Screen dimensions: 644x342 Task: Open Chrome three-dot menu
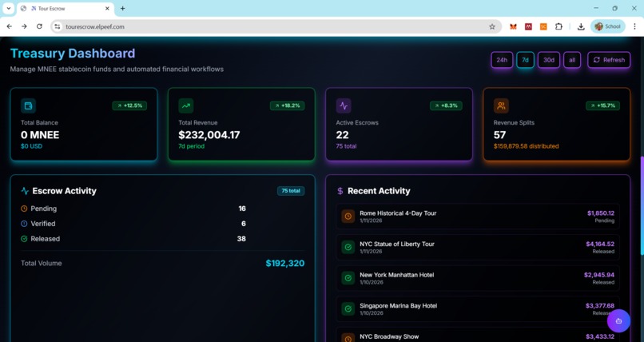pos(634,26)
